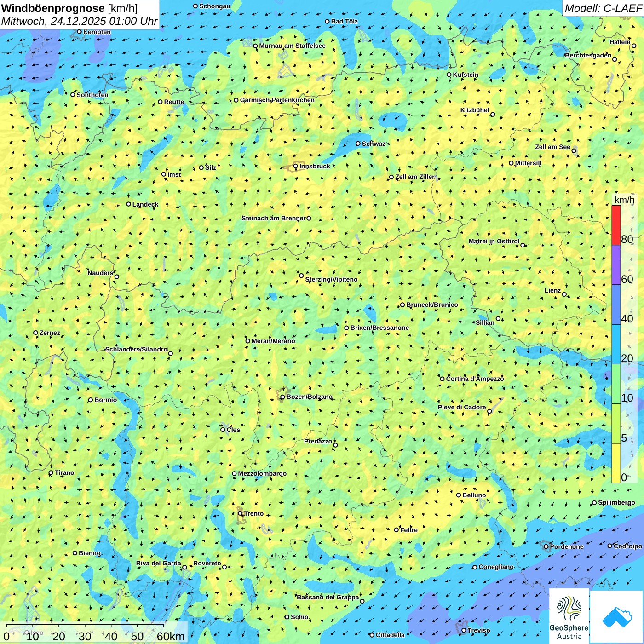
Task: Click the "Windböenprognose [km/h]" title
Action: (x=69, y=8)
